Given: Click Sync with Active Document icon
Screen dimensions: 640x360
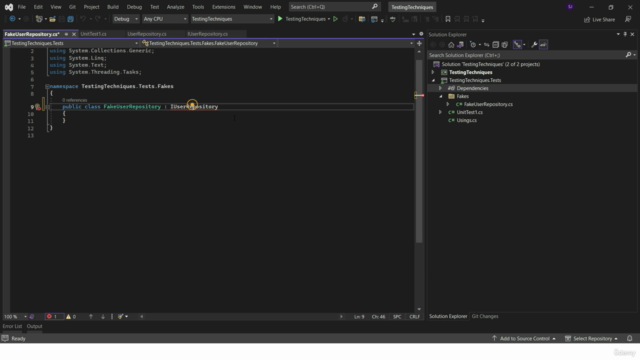Looking at the screenshot, I should 487,45.
